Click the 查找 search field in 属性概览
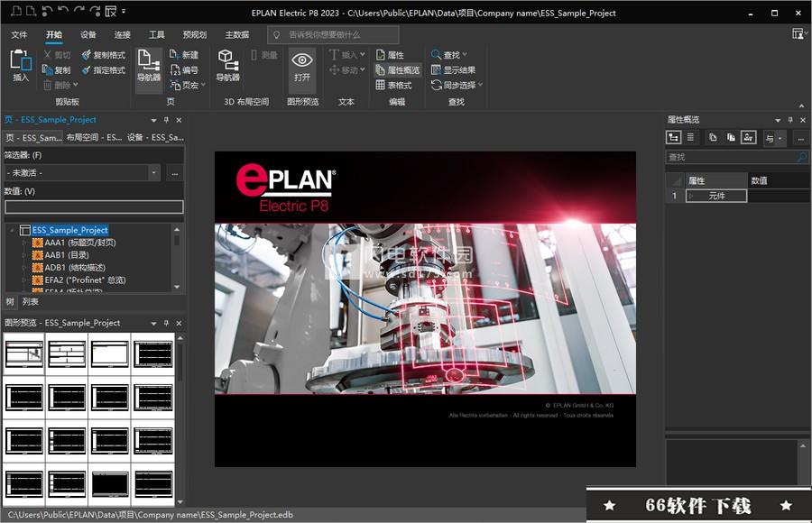812x523 pixels. [x=736, y=157]
